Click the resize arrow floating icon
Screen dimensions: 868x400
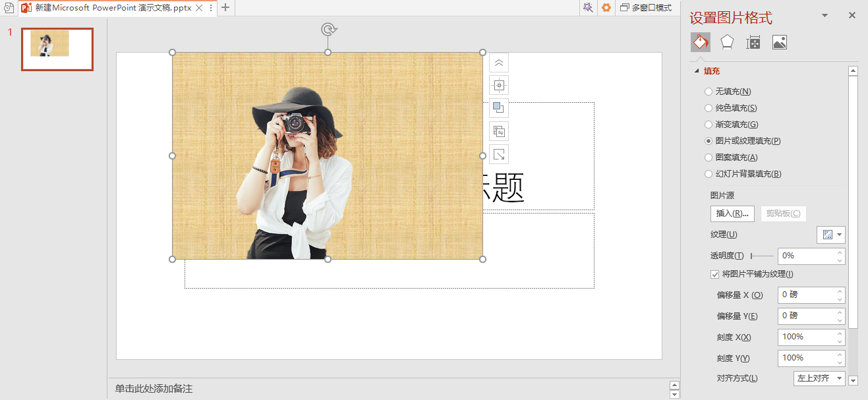coord(499,154)
